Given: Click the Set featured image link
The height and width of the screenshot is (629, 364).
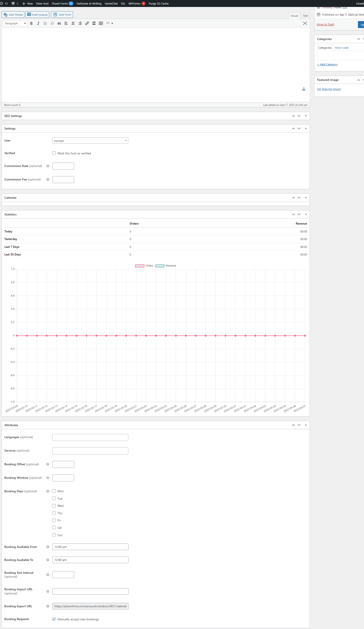Looking at the screenshot, I should tap(329, 89).
